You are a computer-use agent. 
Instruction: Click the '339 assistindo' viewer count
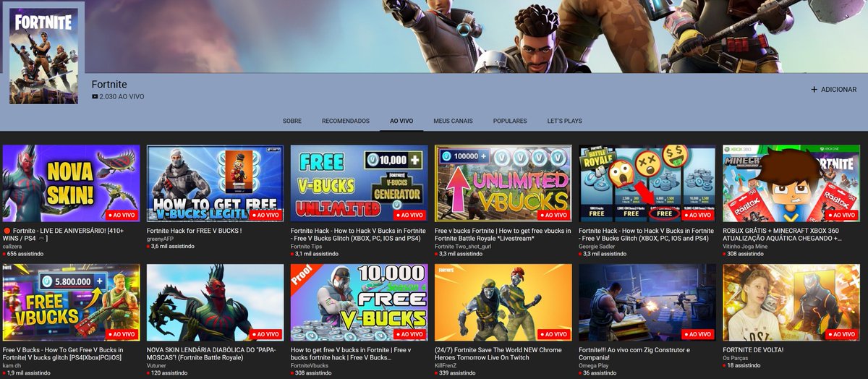coord(455,373)
